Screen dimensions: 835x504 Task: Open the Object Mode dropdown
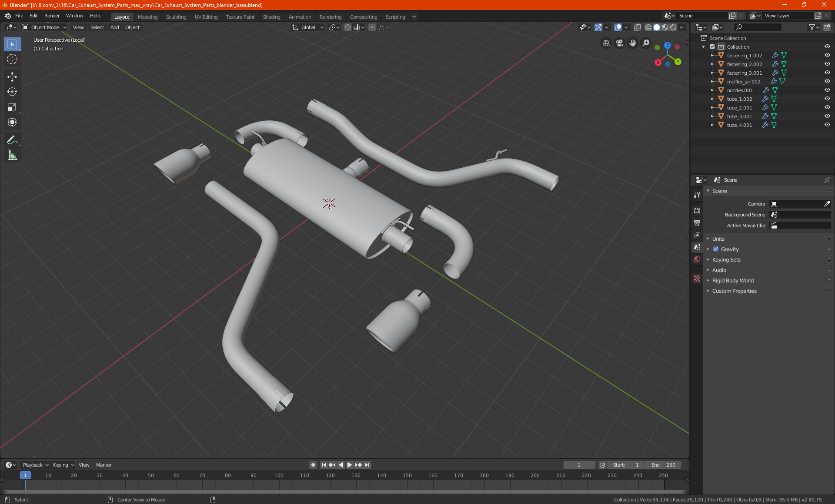[44, 27]
